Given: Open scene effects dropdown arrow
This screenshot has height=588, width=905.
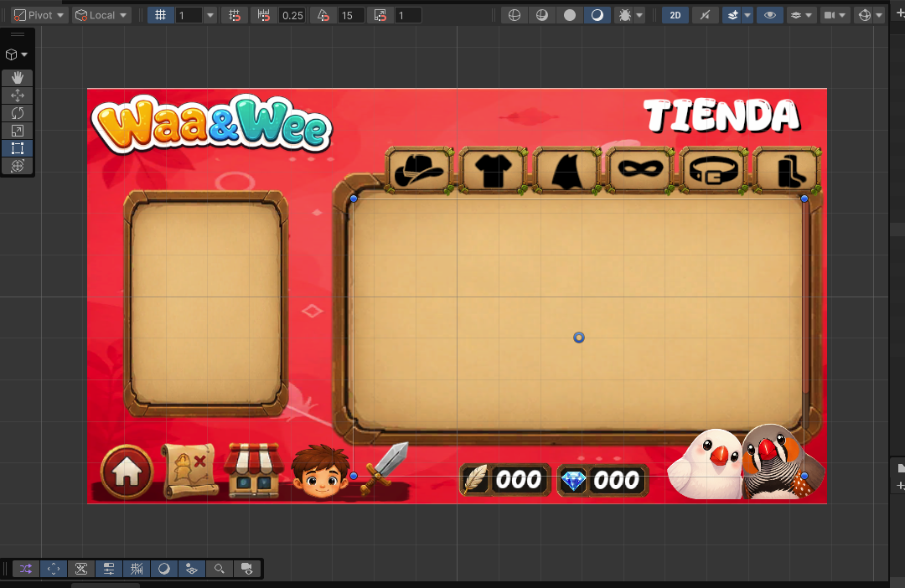Looking at the screenshot, I should click(x=747, y=16).
